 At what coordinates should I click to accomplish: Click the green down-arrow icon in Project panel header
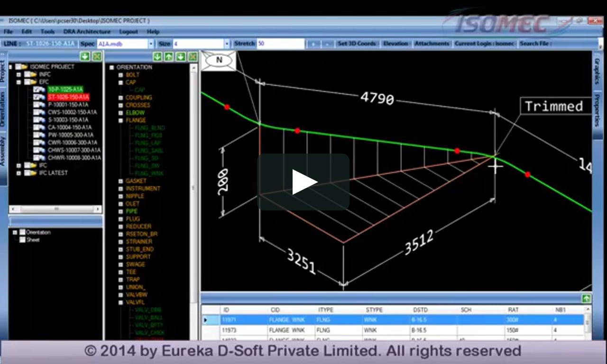(85, 56)
